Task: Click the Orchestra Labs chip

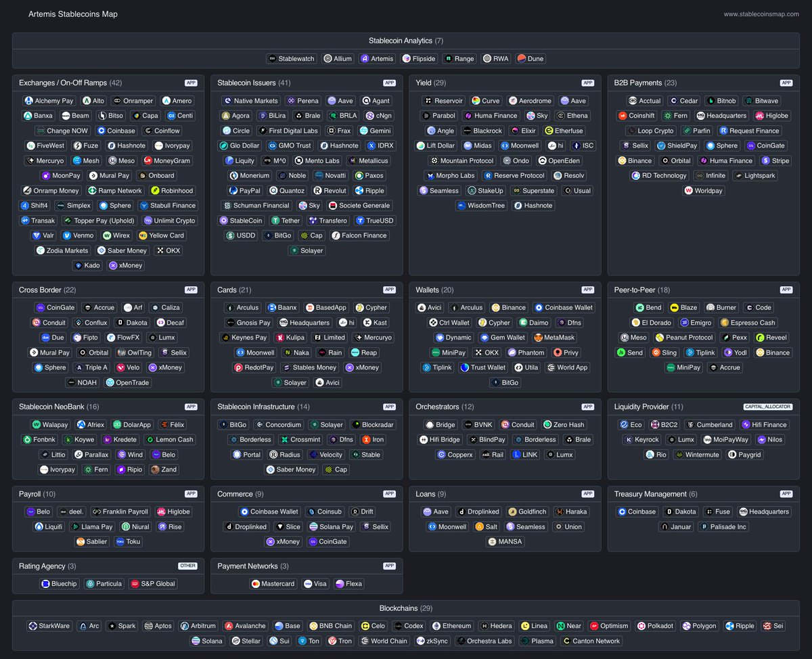Action: [484, 641]
